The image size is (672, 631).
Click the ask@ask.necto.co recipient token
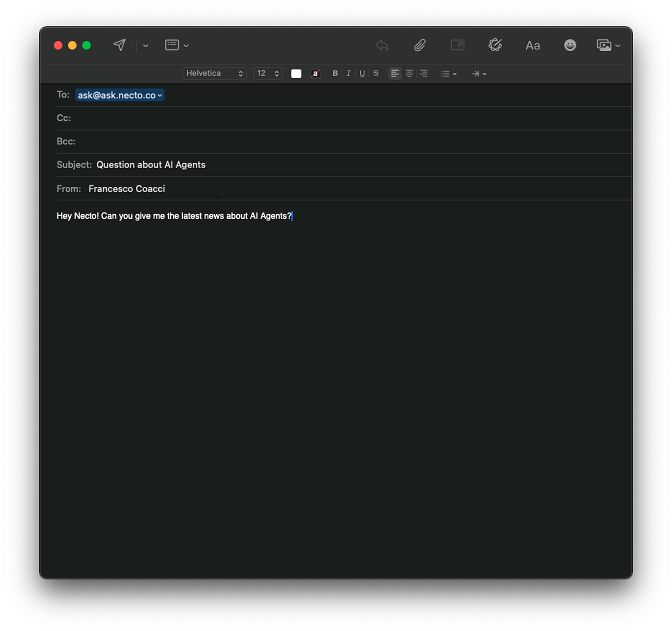(x=117, y=95)
